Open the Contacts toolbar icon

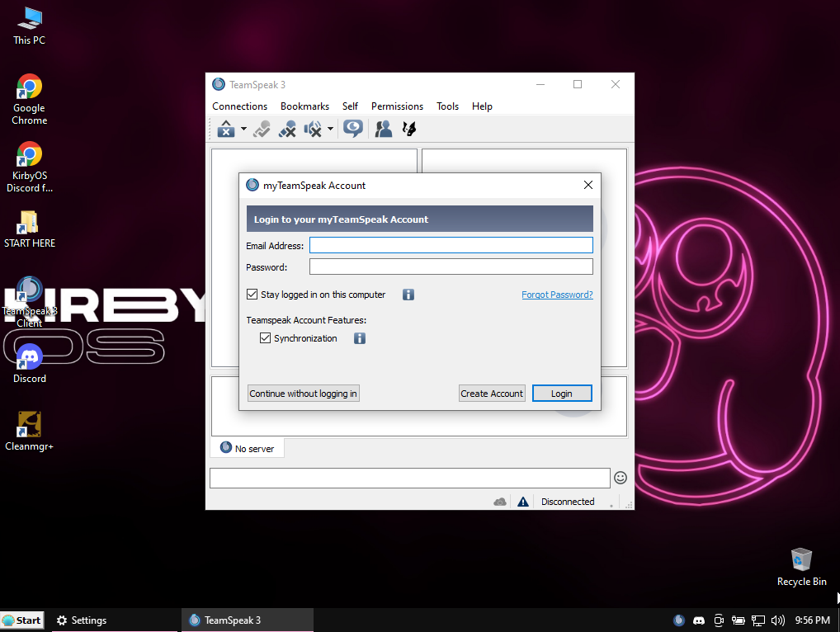click(384, 129)
